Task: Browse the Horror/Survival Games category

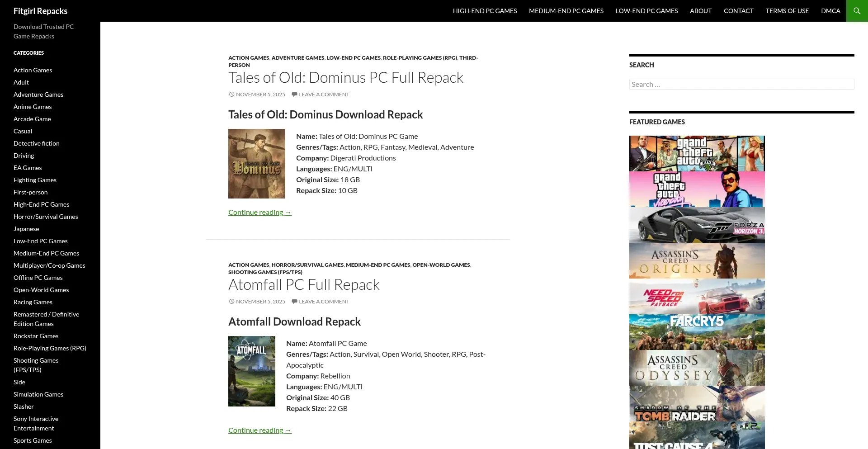Action: coord(46,217)
